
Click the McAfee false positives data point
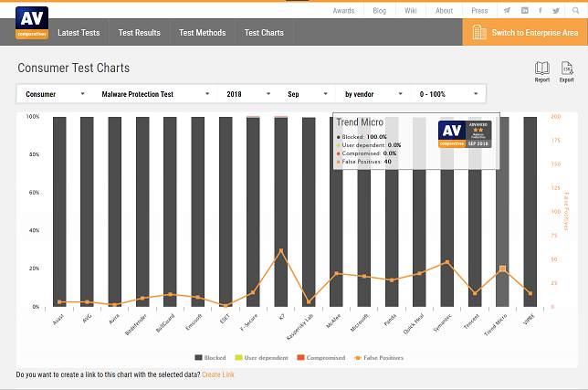tap(336, 273)
